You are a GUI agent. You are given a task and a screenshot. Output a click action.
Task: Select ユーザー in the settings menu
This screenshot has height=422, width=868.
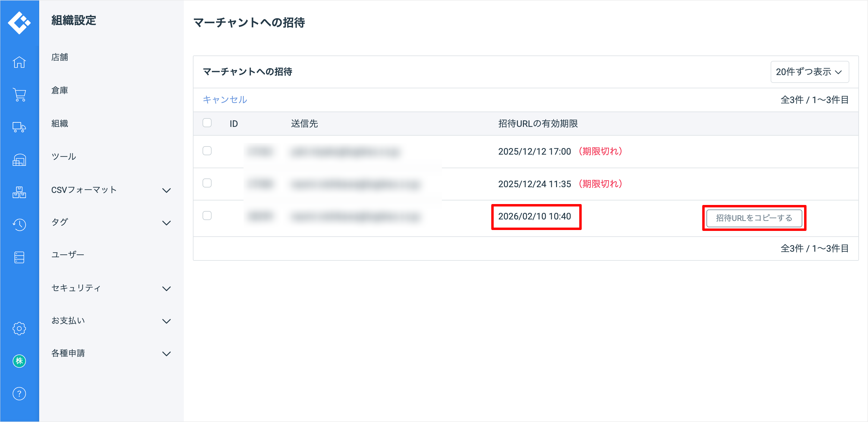tap(68, 255)
